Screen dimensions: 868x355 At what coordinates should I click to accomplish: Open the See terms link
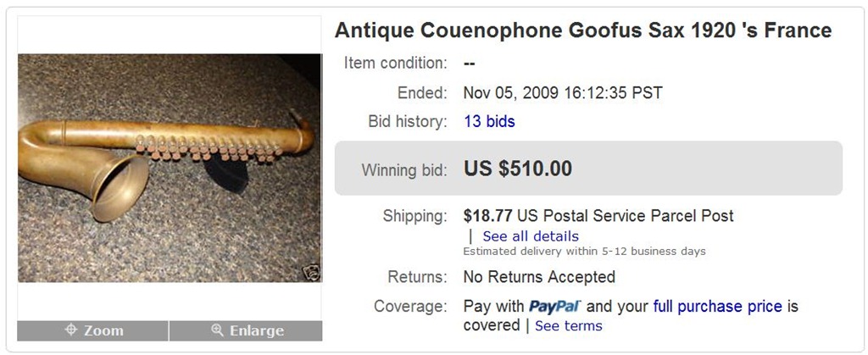click(568, 325)
